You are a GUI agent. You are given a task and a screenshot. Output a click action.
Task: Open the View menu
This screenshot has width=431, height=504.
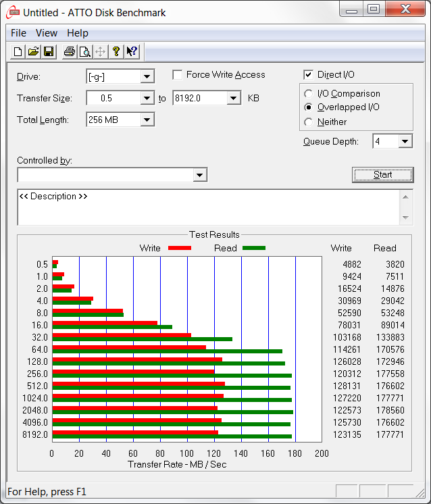[x=47, y=32]
